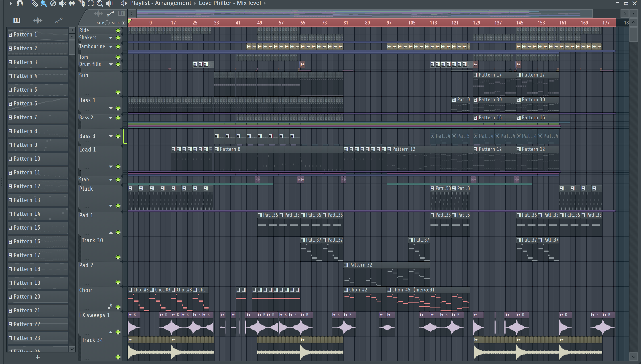This screenshot has height=364, width=641.
Task: Mute the Choir track
Action: [x=118, y=307]
